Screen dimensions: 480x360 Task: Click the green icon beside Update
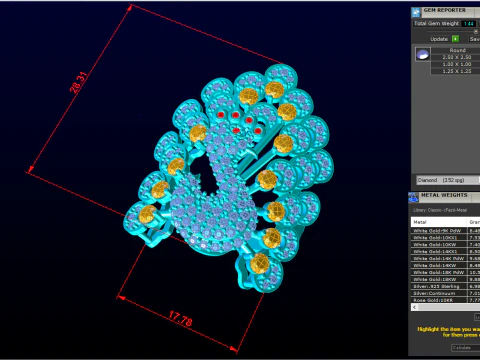[455, 39]
